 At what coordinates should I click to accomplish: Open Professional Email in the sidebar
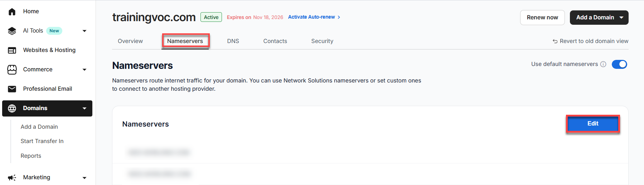(x=47, y=89)
